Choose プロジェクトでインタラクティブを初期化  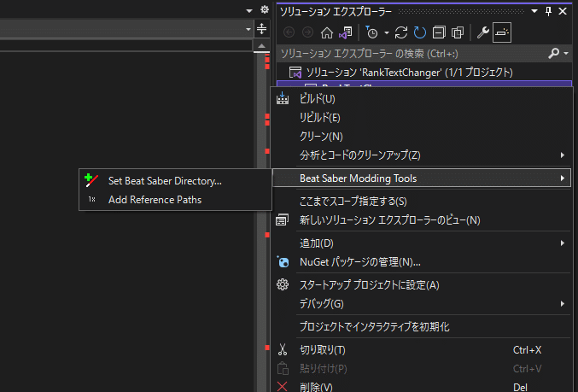422,327
